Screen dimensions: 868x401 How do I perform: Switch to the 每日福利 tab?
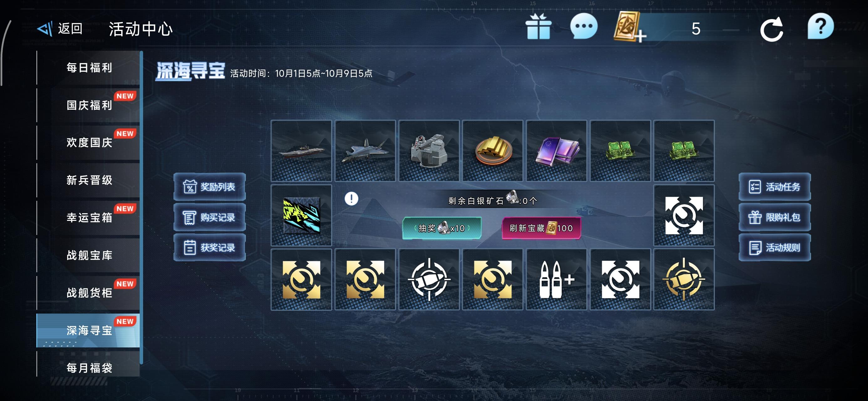tap(88, 68)
